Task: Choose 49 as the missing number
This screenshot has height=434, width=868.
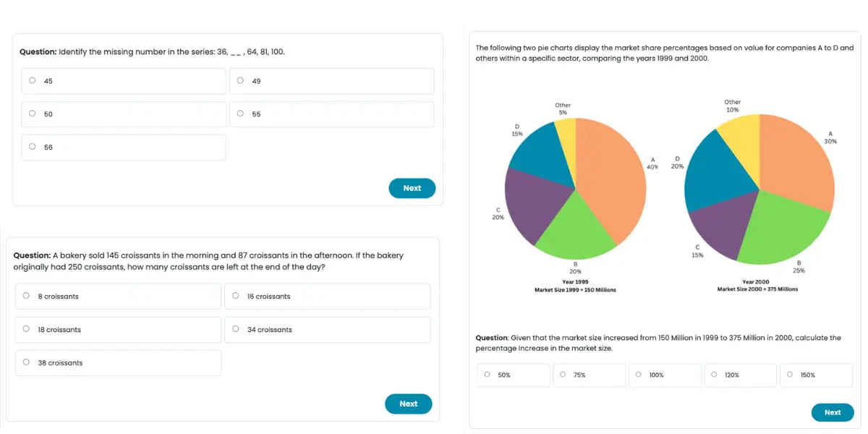Action: [x=240, y=81]
